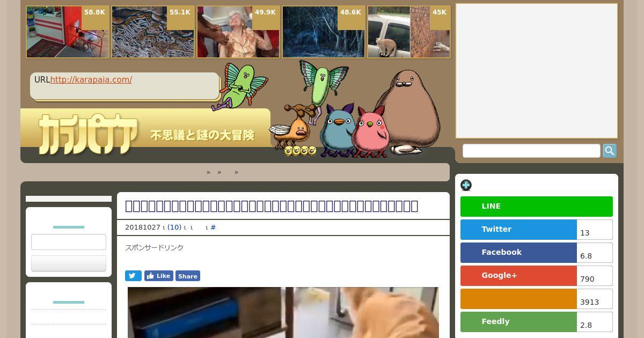Click the blue bird mascot character
The width and height of the screenshot is (644, 338).
pyautogui.click(x=337, y=130)
